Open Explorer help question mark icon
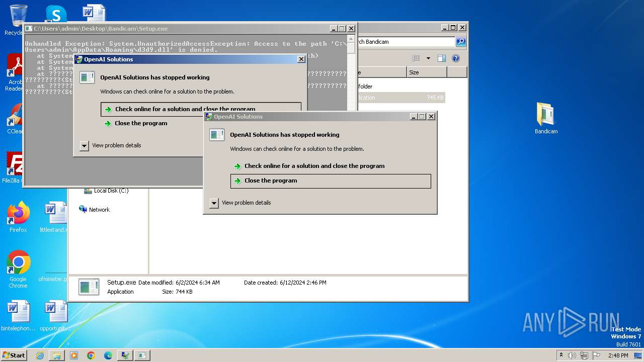This screenshot has width=644, height=362. [456, 58]
